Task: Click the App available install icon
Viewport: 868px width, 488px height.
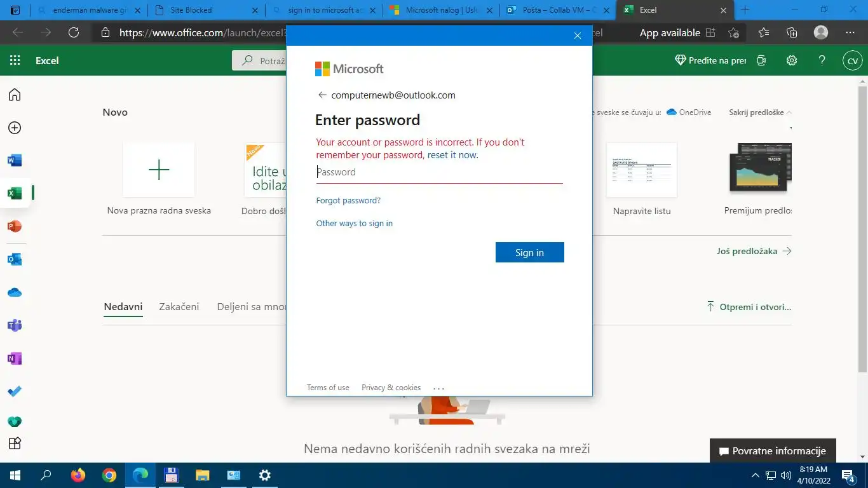Action: pos(710,32)
